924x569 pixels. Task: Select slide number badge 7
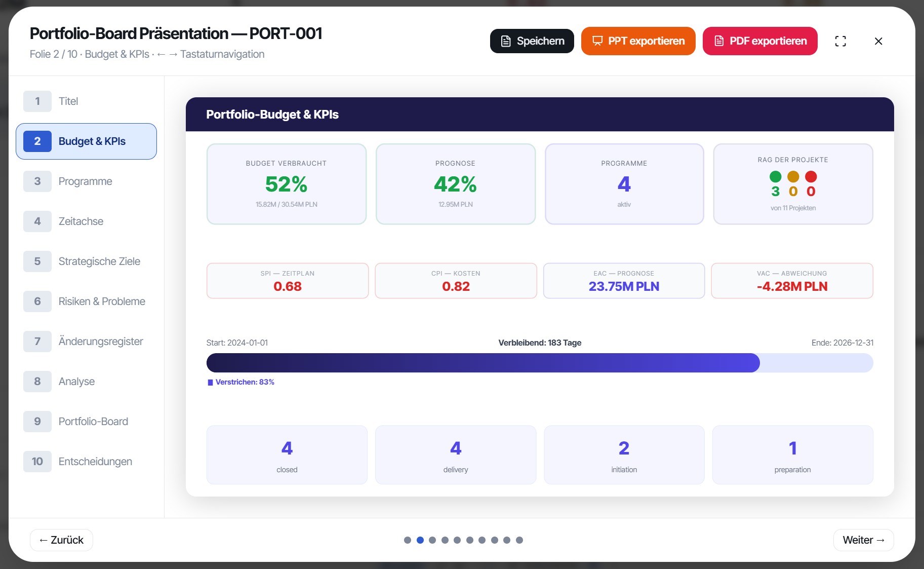(37, 342)
